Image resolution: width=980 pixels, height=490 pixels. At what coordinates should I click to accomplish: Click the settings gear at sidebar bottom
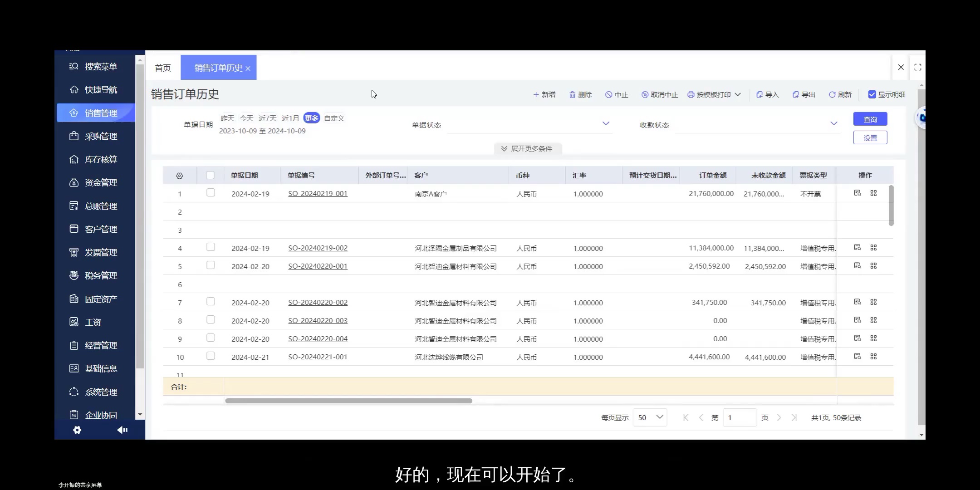(77, 430)
